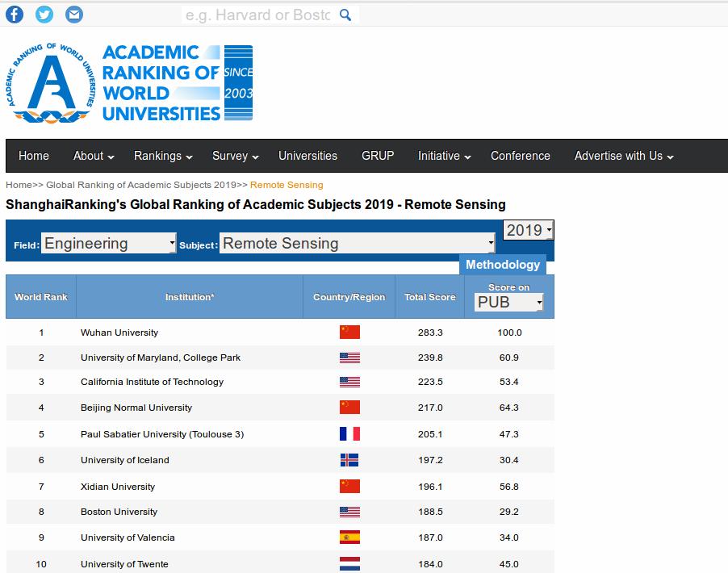Click PUB score 29.2

pyautogui.click(x=508, y=512)
